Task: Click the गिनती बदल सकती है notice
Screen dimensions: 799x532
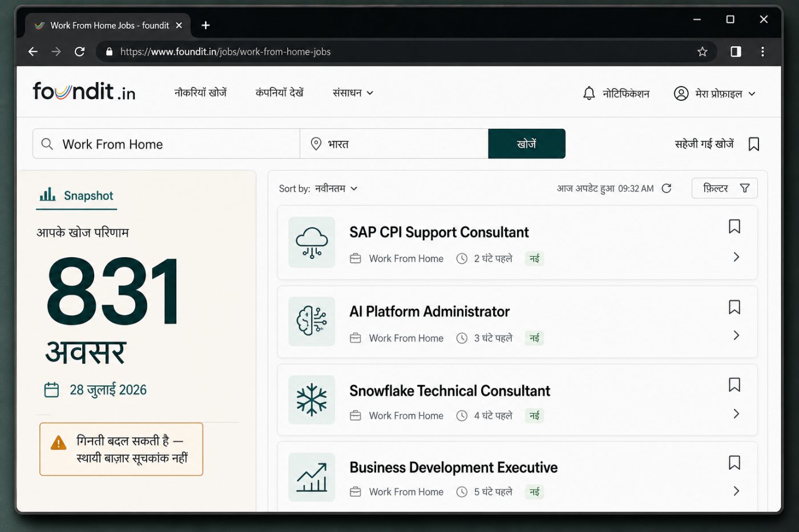Action: 121,449
